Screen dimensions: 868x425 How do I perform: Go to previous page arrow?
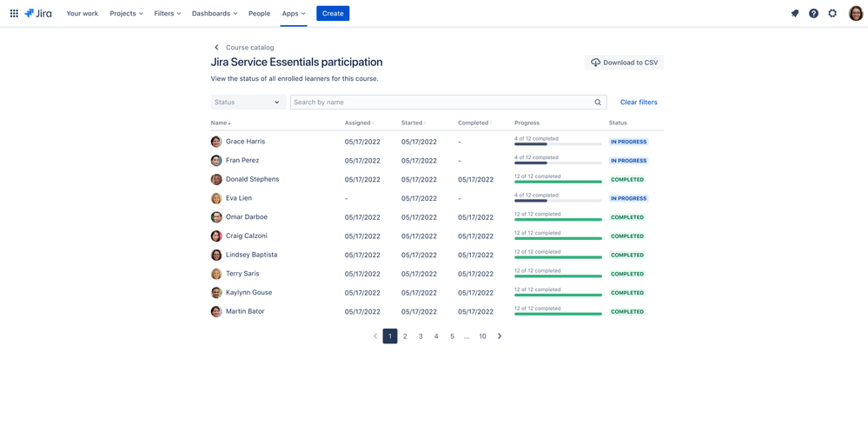click(x=374, y=335)
